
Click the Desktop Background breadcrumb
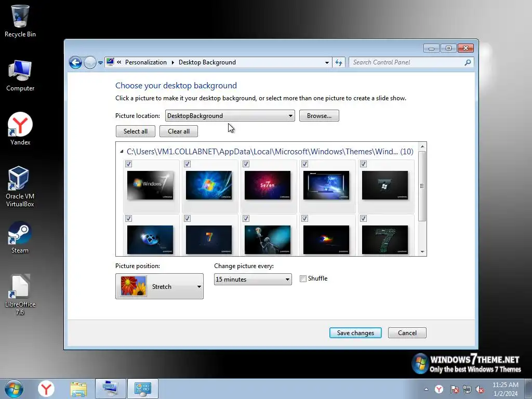pyautogui.click(x=207, y=62)
